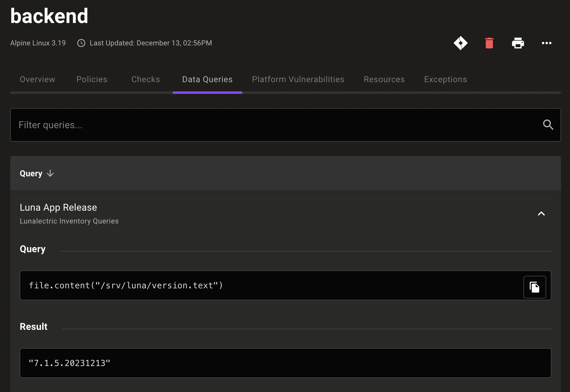Open the more options ellipsis menu
Viewport: 570px width, 392px height.
(x=546, y=43)
